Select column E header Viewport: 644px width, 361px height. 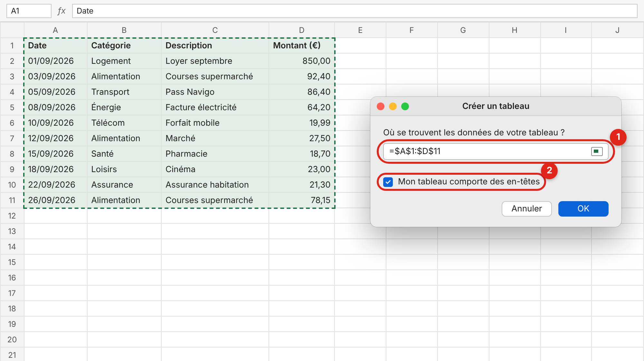tap(360, 30)
